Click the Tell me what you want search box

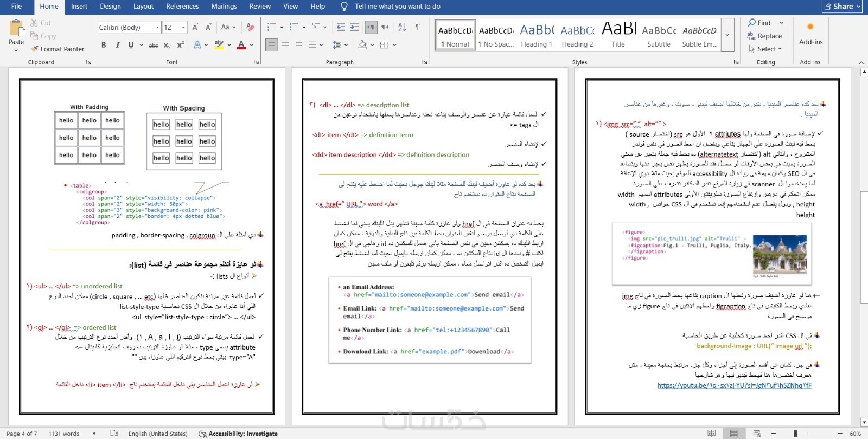coord(397,7)
